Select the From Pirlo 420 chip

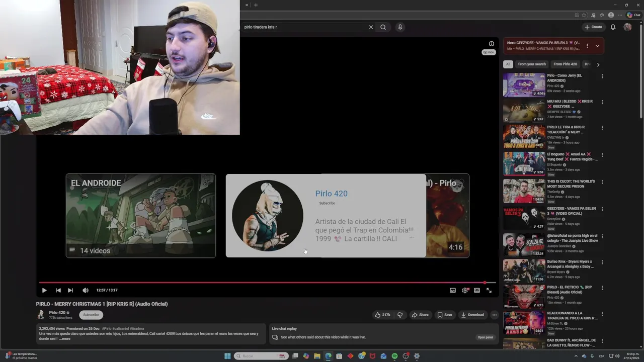click(565, 64)
